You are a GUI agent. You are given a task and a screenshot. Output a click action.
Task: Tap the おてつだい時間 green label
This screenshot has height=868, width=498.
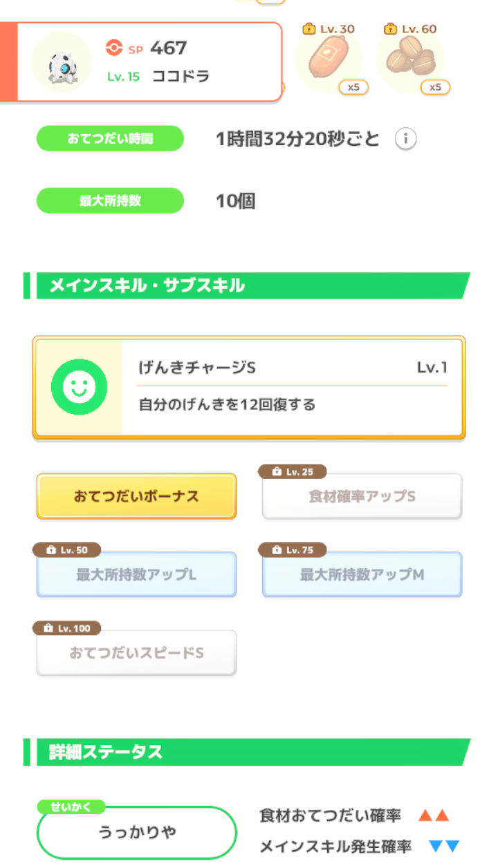110,138
